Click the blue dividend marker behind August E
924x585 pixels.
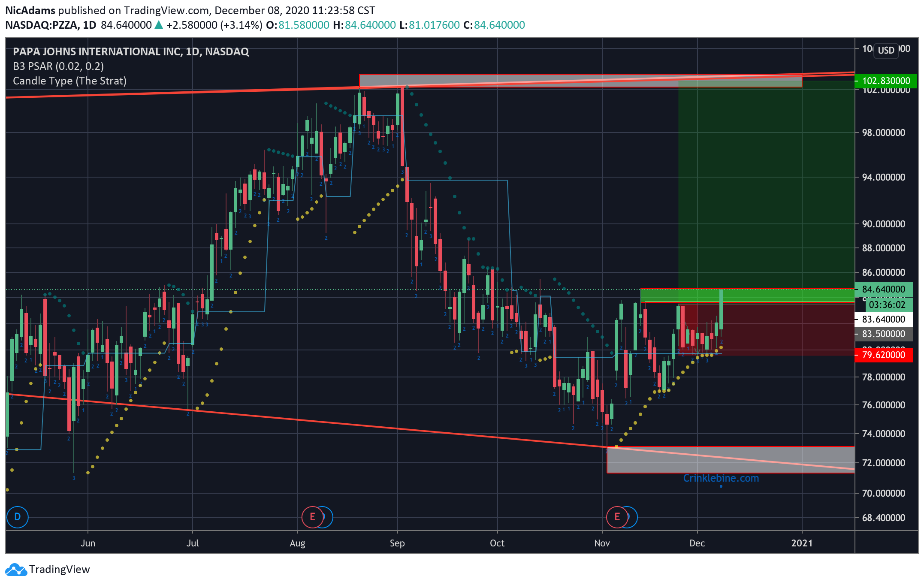pyautogui.click(x=328, y=517)
